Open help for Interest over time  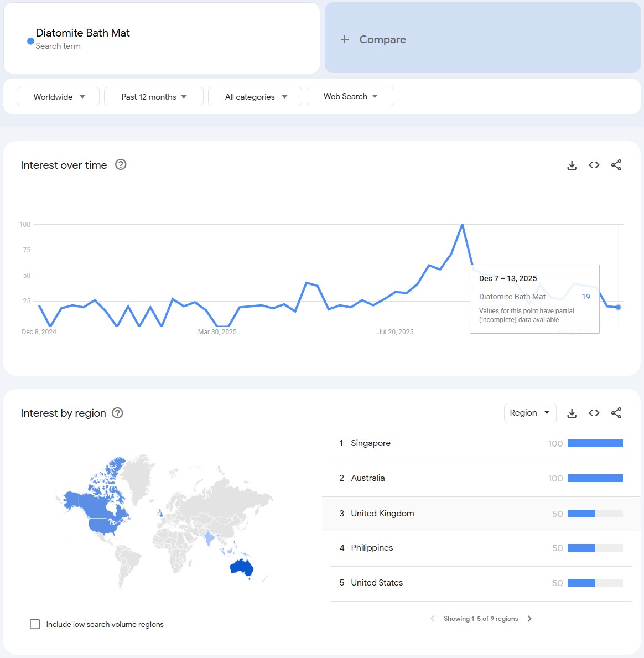tap(121, 164)
